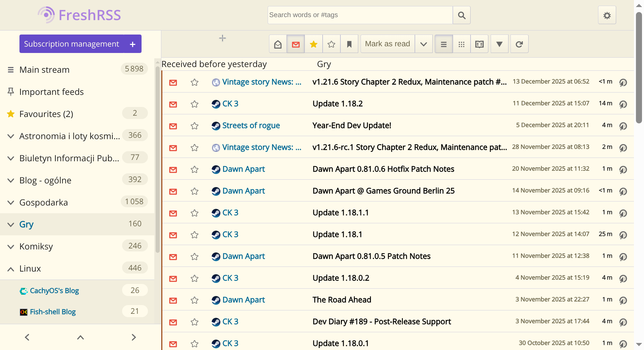The height and width of the screenshot is (350, 644).
Task: Open the bookmark queries menu
Action: [x=349, y=44]
